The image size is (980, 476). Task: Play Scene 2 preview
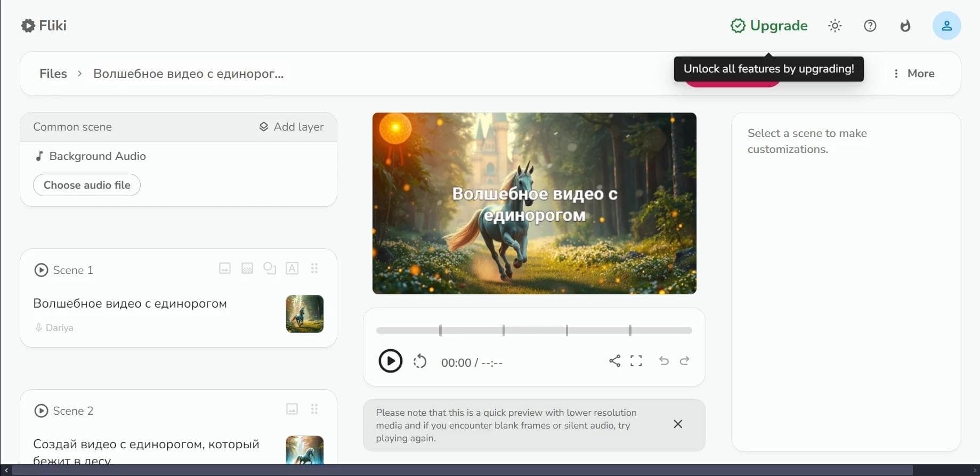[41, 411]
